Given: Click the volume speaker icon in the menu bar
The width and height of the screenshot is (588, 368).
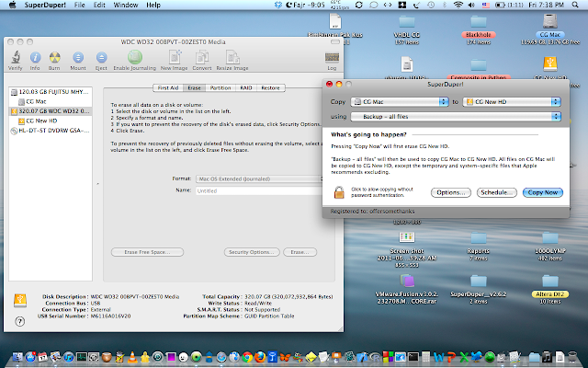Looking at the screenshot, I should tap(471, 5).
